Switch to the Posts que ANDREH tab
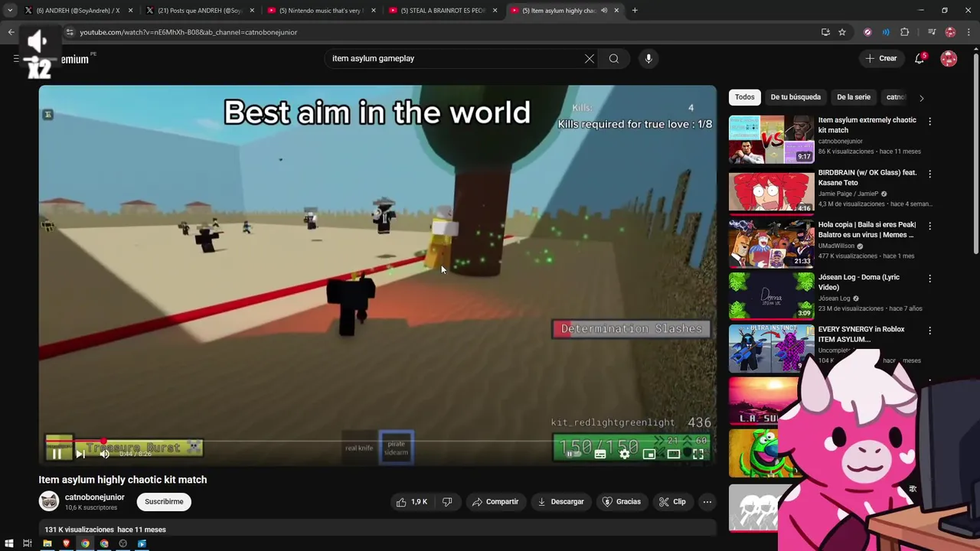 tap(199, 11)
